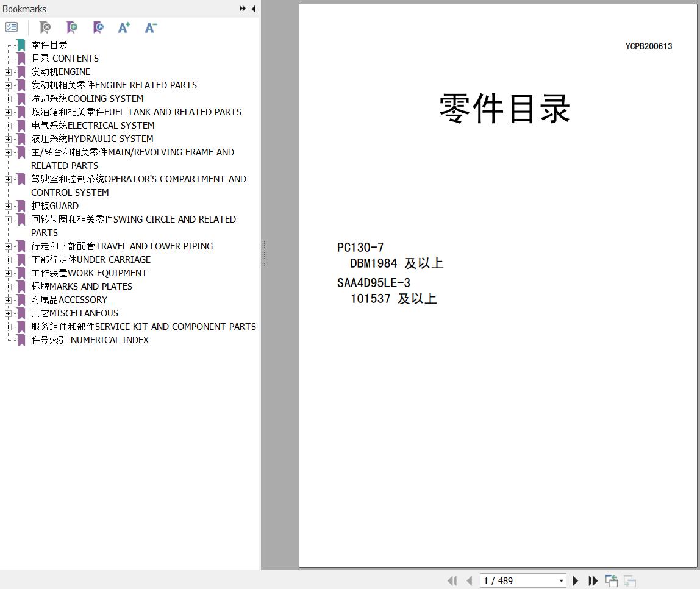Decrease bookmark text size with A-
The height and width of the screenshot is (589, 700).
[x=151, y=27]
